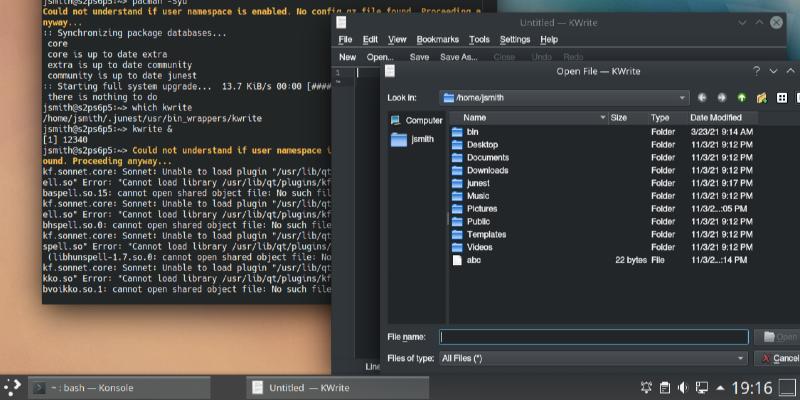Show hidden system tray icons arrow
Screen dimensions: 800x400
coord(721,387)
